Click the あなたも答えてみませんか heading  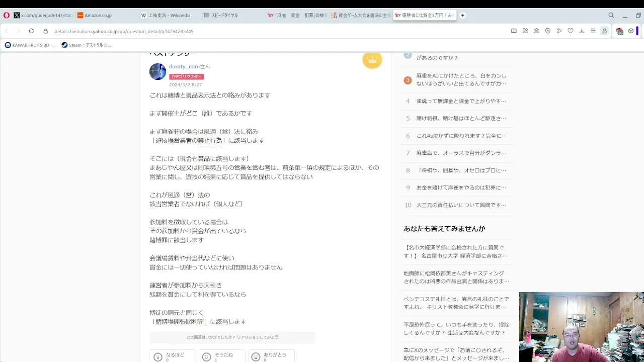(444, 229)
